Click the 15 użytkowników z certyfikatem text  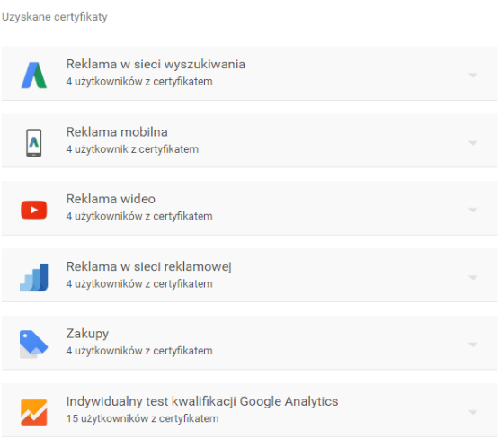(x=142, y=418)
